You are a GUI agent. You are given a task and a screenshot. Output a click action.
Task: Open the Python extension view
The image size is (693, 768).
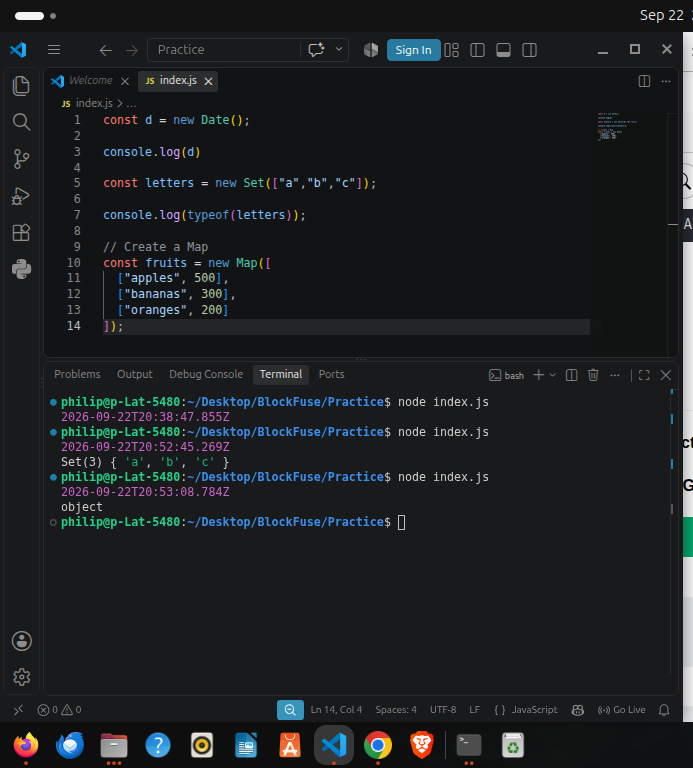click(x=21, y=269)
